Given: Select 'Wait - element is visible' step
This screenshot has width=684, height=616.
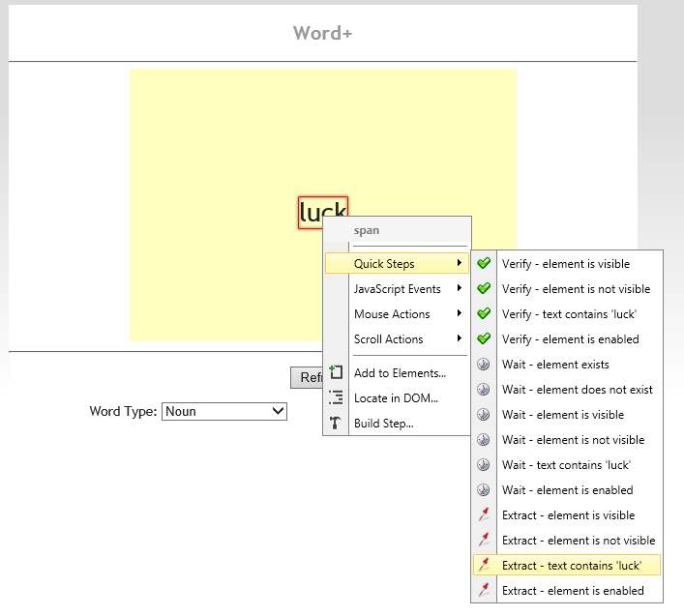Looking at the screenshot, I should [567, 415].
